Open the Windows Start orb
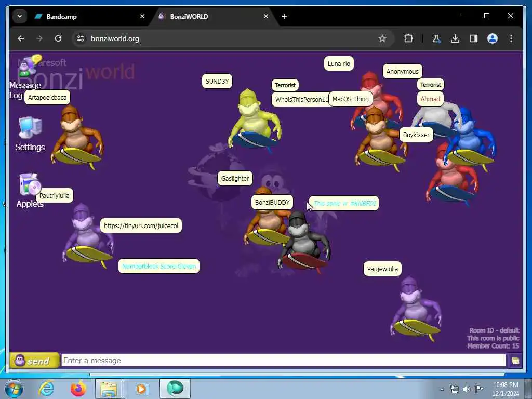Screen dimensions: 532x399 coord(14,389)
